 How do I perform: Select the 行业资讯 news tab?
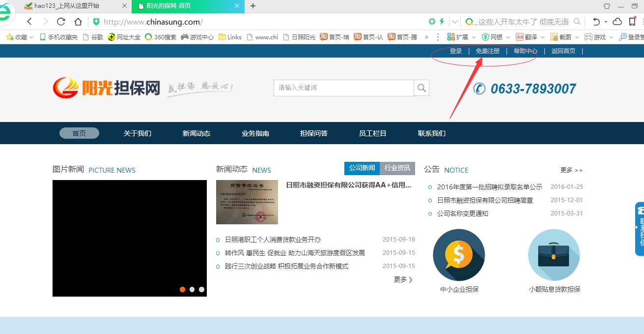point(397,168)
